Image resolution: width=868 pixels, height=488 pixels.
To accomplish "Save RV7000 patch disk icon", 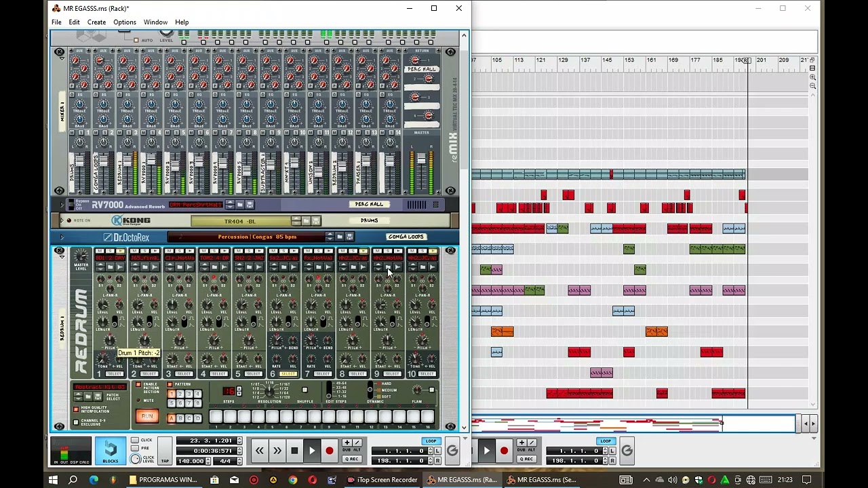I will [x=250, y=205].
